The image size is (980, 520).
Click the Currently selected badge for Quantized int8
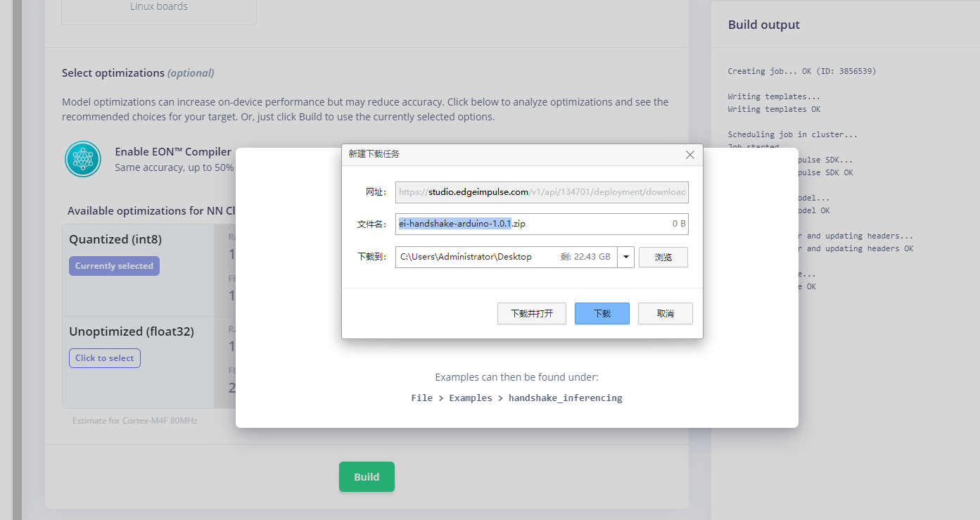[x=114, y=266]
